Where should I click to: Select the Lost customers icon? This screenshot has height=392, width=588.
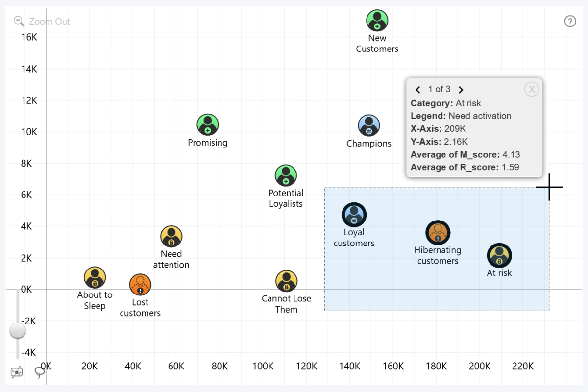[x=140, y=284]
